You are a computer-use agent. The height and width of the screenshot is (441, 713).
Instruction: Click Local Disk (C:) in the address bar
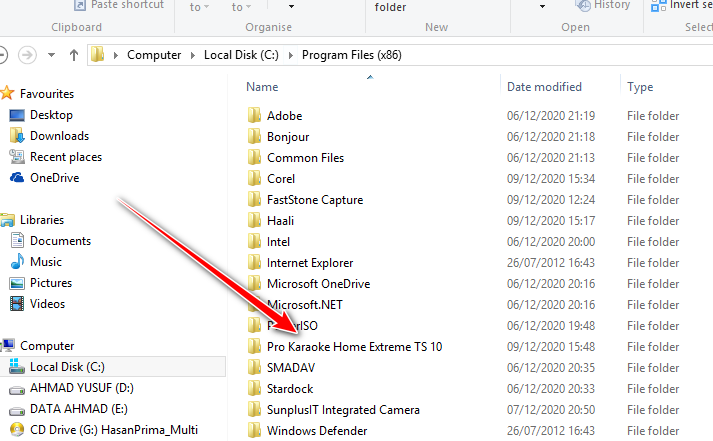tap(241, 55)
